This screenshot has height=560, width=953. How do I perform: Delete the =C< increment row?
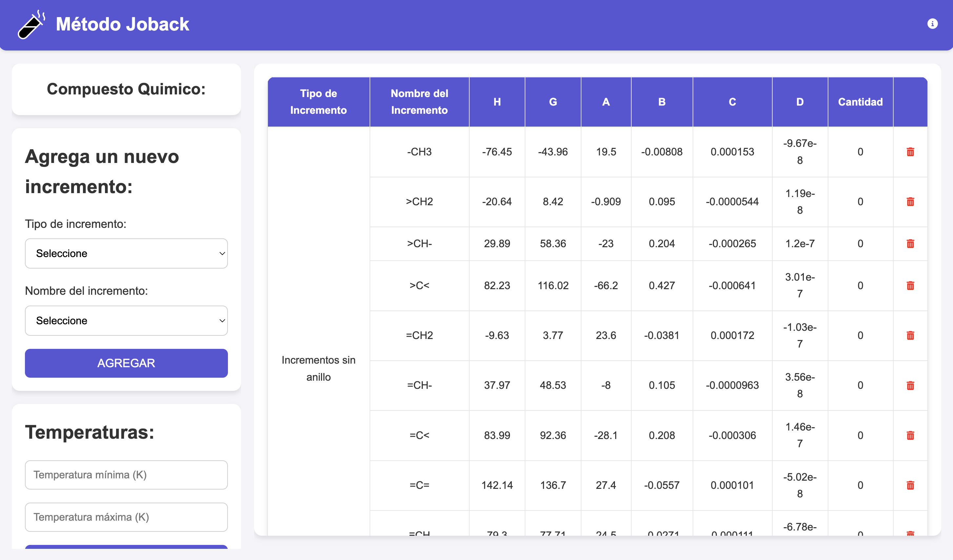click(x=910, y=435)
